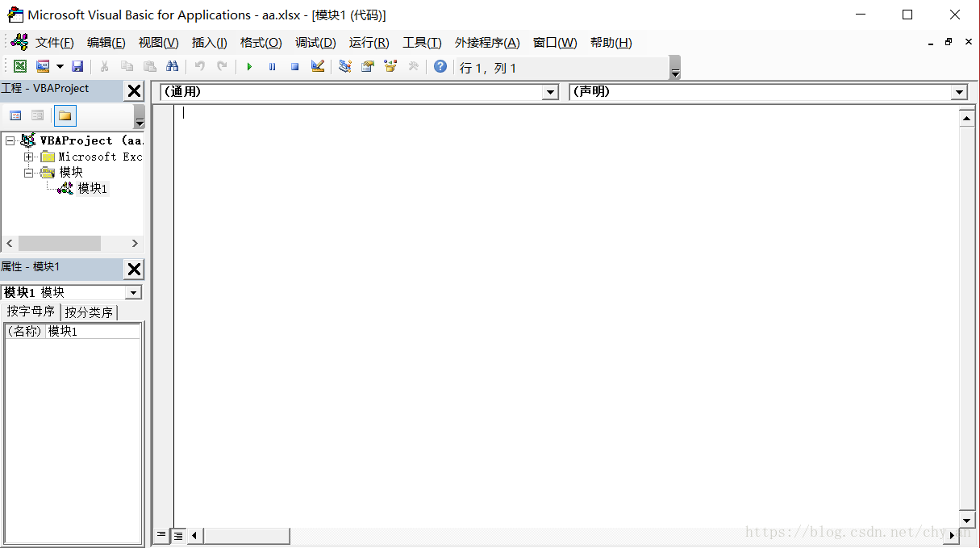
Task: Toggle Folders view in project panel
Action: click(x=65, y=115)
